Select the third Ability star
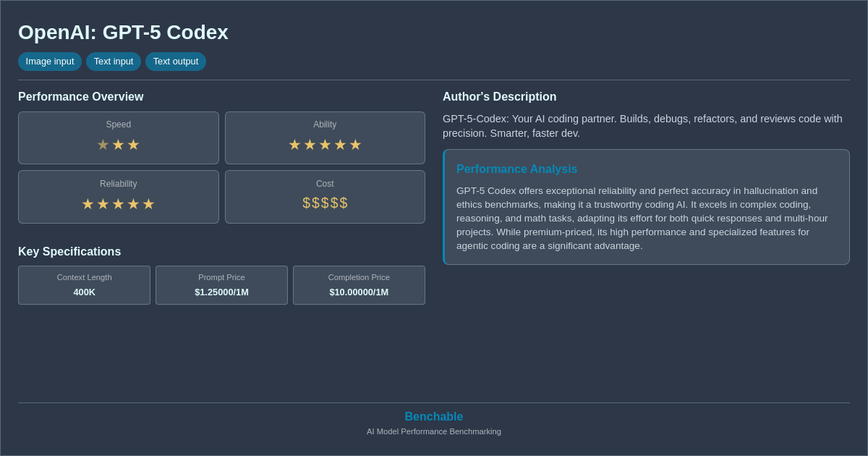Image resolution: width=868 pixels, height=456 pixels. click(x=325, y=145)
